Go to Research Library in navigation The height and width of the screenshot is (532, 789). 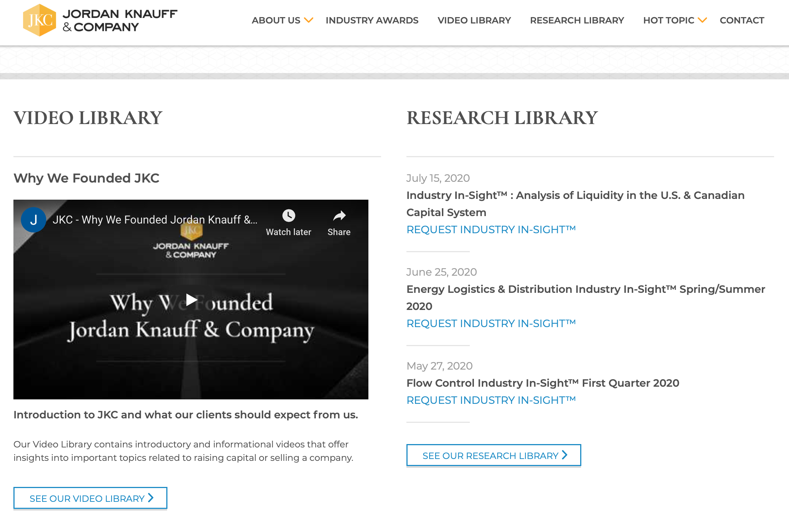(x=577, y=20)
